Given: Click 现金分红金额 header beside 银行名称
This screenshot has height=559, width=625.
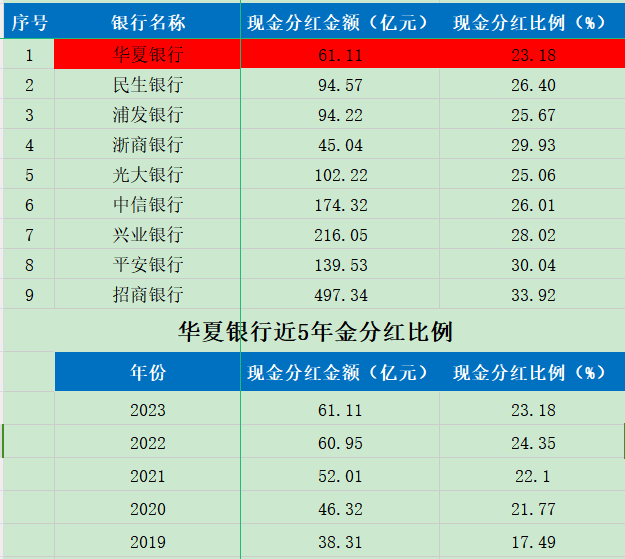Looking at the screenshot, I should point(340,22).
